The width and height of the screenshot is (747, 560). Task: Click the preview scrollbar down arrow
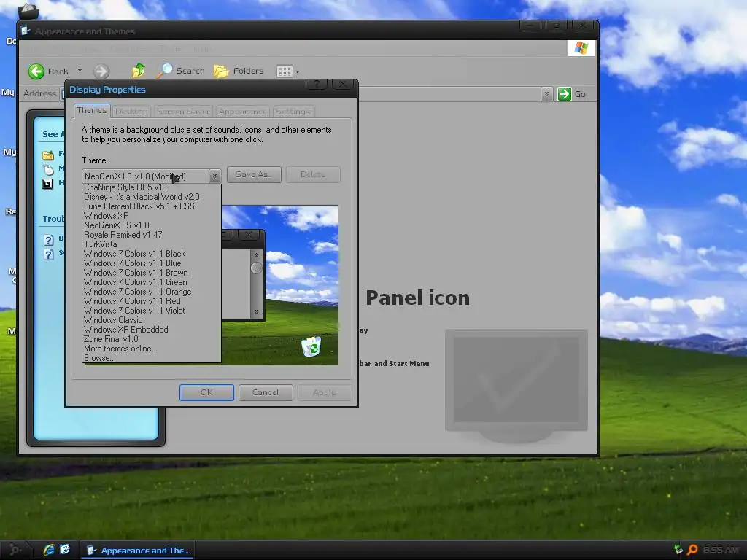[x=256, y=312]
